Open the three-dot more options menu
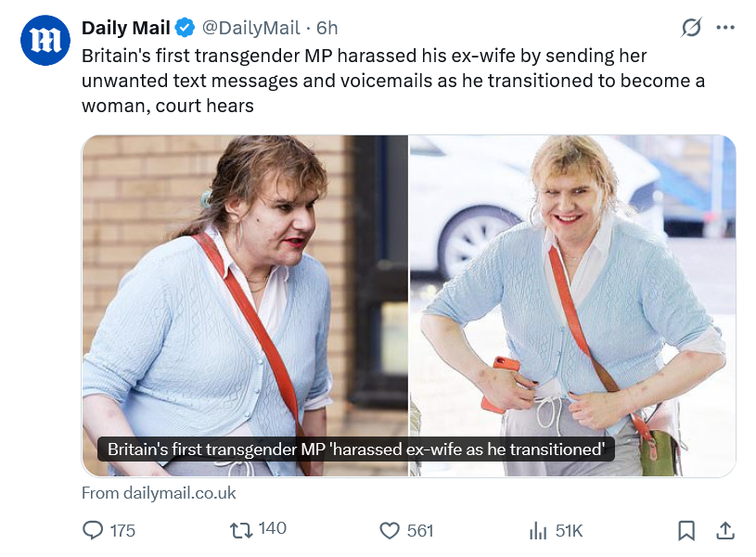This screenshot has width=756, height=557. (x=725, y=28)
